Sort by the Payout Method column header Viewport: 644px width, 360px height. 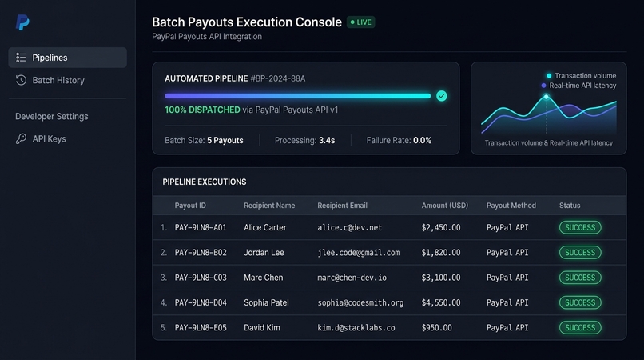coord(511,206)
